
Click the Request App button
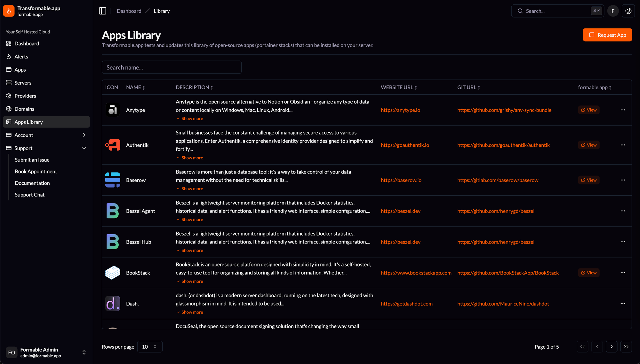[x=607, y=35]
